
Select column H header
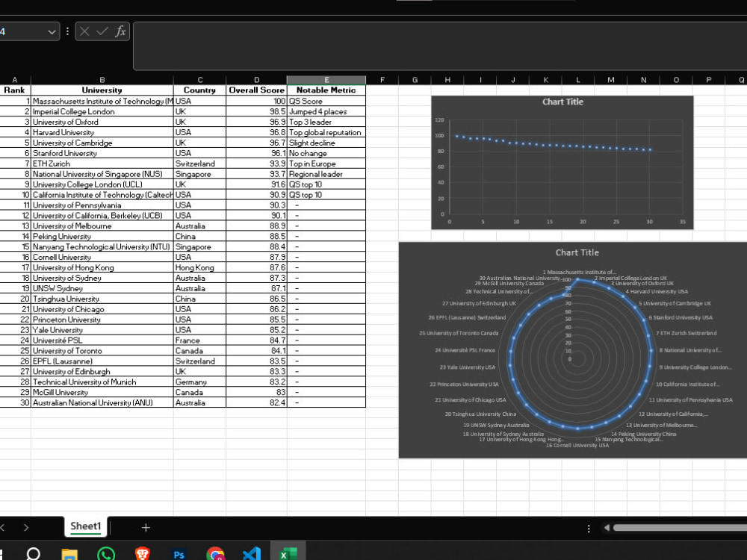tap(447, 80)
